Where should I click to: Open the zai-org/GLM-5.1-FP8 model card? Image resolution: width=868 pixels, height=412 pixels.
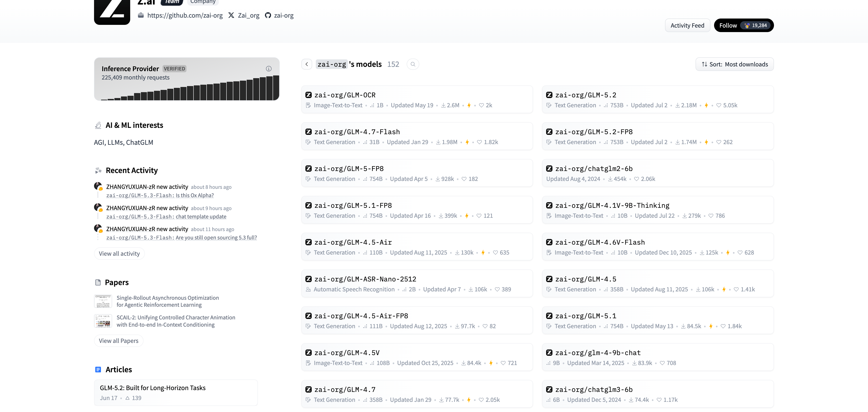click(x=417, y=210)
